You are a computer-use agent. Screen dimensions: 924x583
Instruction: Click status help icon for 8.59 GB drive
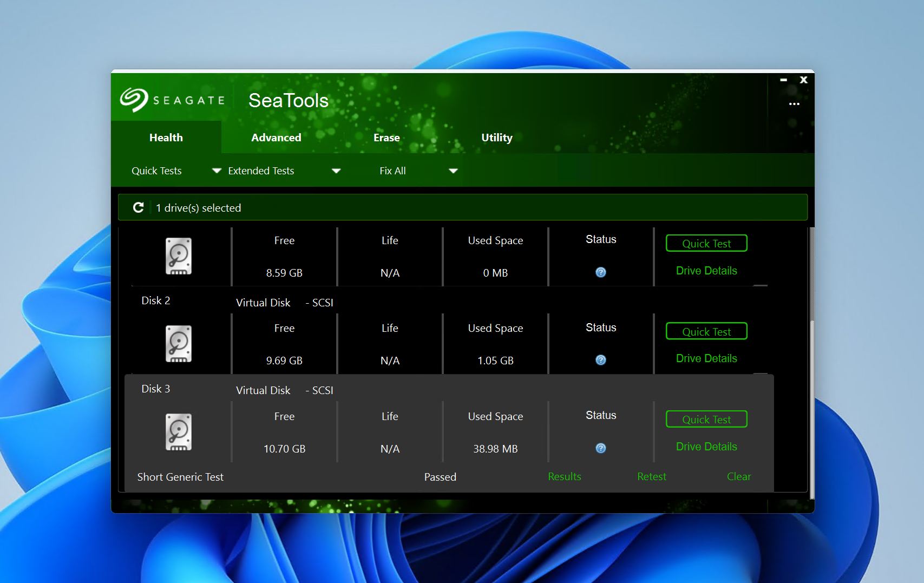tap(601, 272)
